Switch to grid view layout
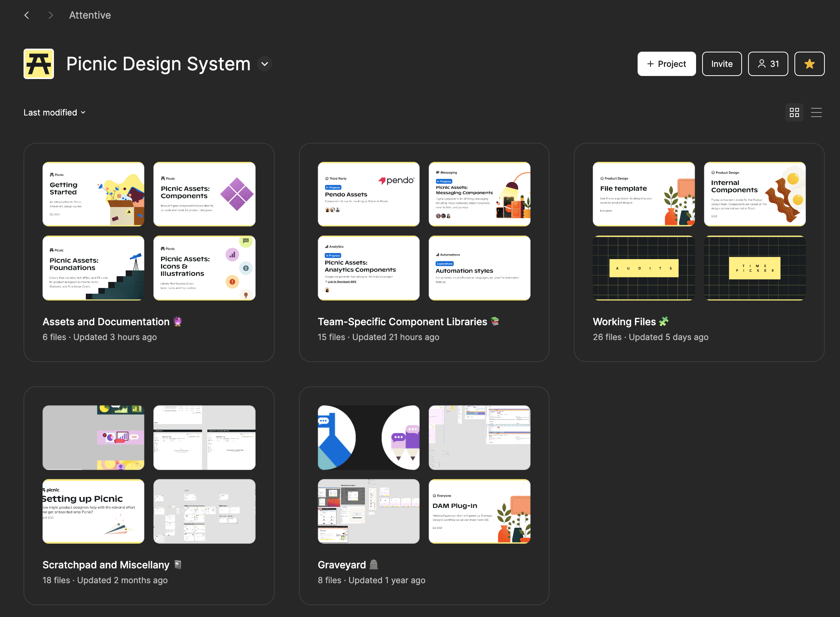 [794, 112]
